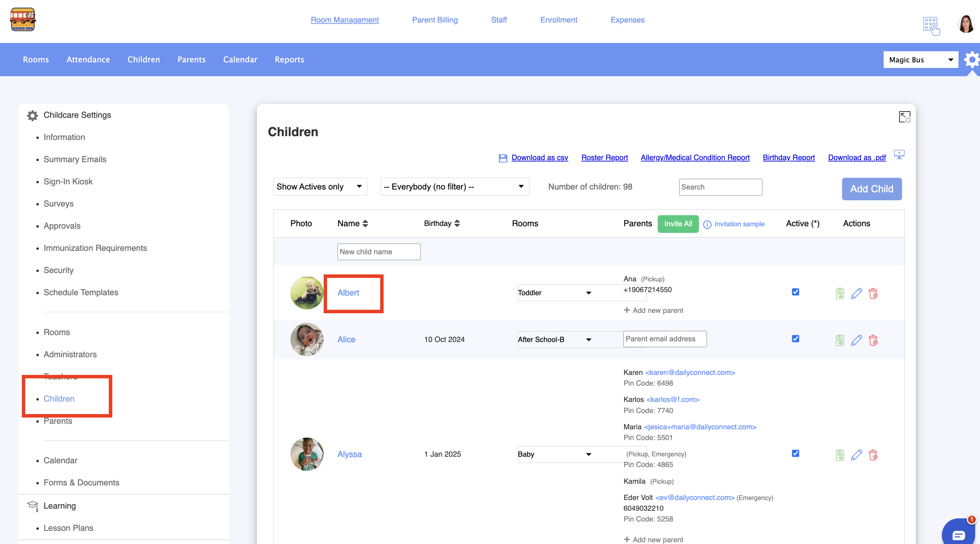
Task: Toggle Active checkbox for Alice
Action: 795,339
